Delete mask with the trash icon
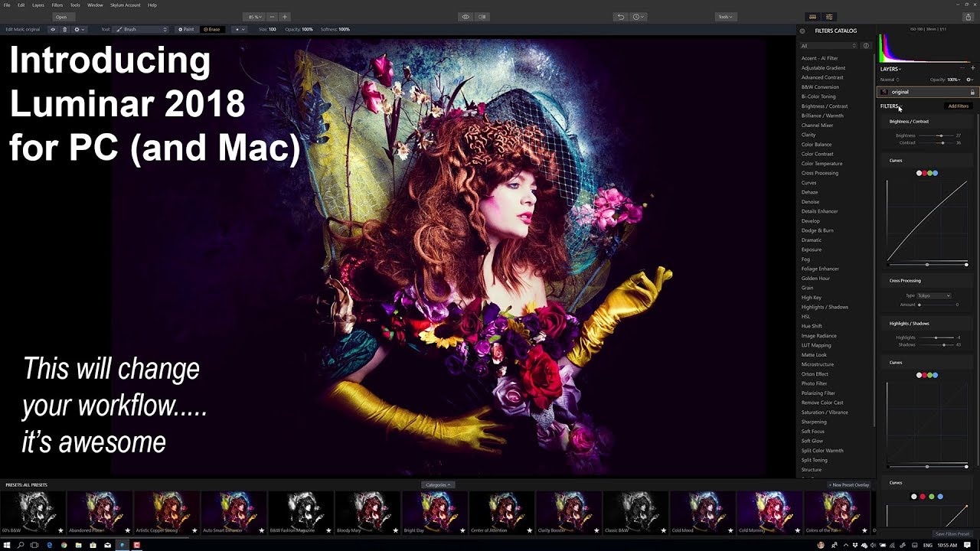Screen dimensions: 980x551 click(x=64, y=29)
